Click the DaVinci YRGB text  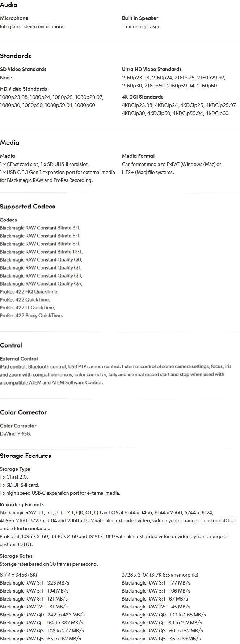16,434
